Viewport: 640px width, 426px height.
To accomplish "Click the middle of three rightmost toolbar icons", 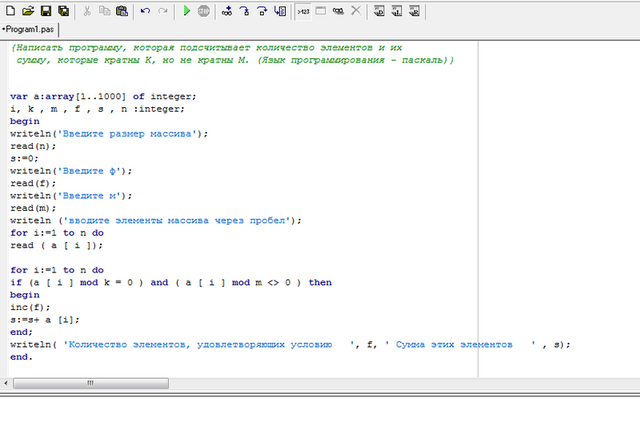I will [397, 11].
